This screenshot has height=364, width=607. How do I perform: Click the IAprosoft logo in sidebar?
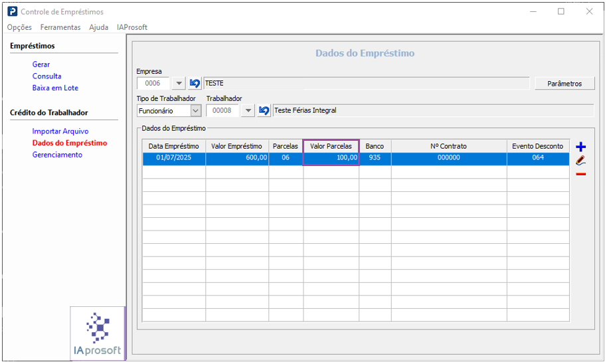click(x=98, y=333)
